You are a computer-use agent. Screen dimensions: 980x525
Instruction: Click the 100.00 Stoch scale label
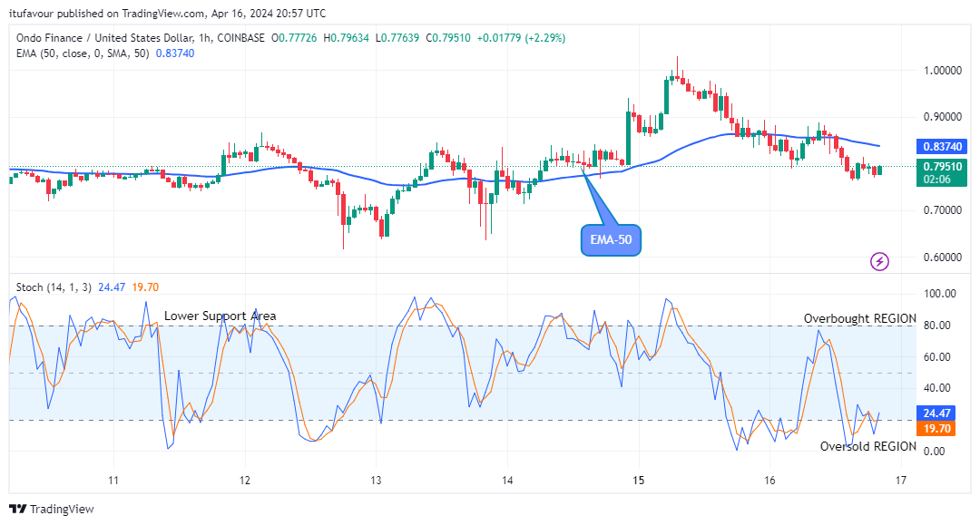[939, 294]
